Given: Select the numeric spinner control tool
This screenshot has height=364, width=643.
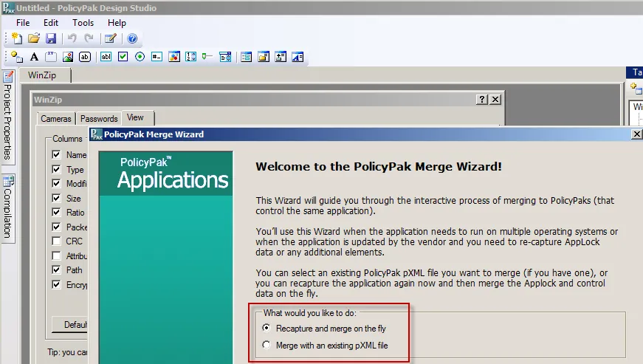Looking at the screenshot, I should (x=190, y=57).
